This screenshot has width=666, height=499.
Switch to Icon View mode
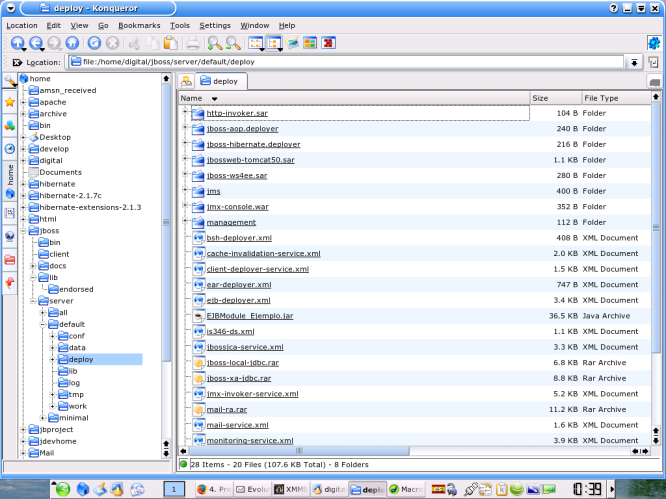(x=255, y=43)
